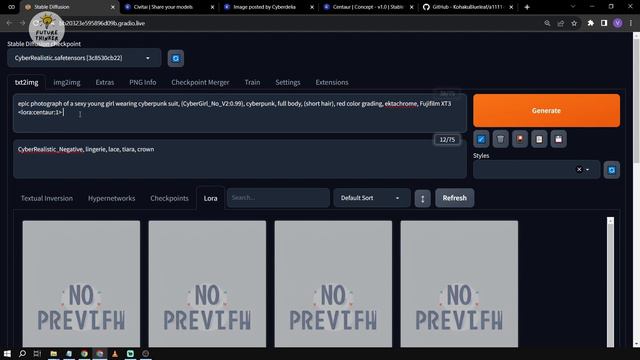Click the browser share icon
This screenshot has width=640, height=360.
[561, 23]
